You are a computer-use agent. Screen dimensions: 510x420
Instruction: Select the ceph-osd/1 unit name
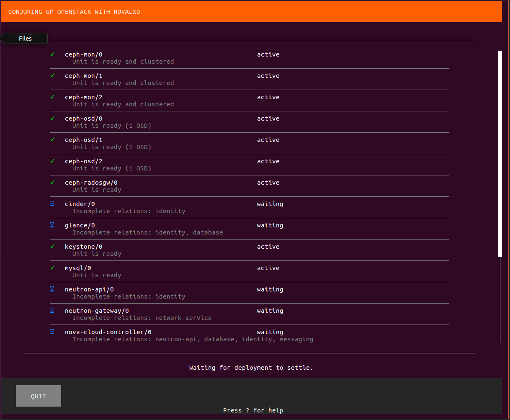click(84, 140)
